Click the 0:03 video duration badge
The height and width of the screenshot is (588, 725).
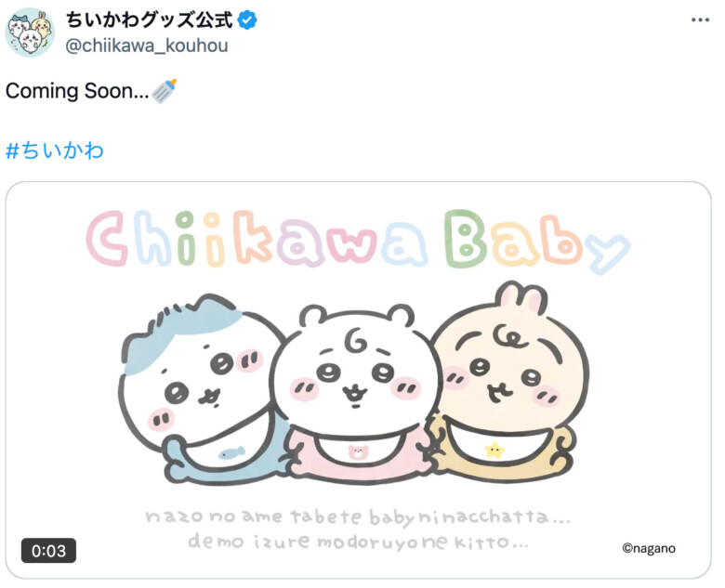pyautogui.click(x=48, y=551)
